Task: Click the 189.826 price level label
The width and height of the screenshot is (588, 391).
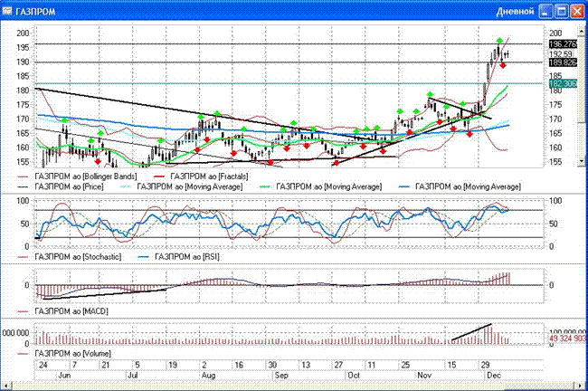Action: pos(563,62)
